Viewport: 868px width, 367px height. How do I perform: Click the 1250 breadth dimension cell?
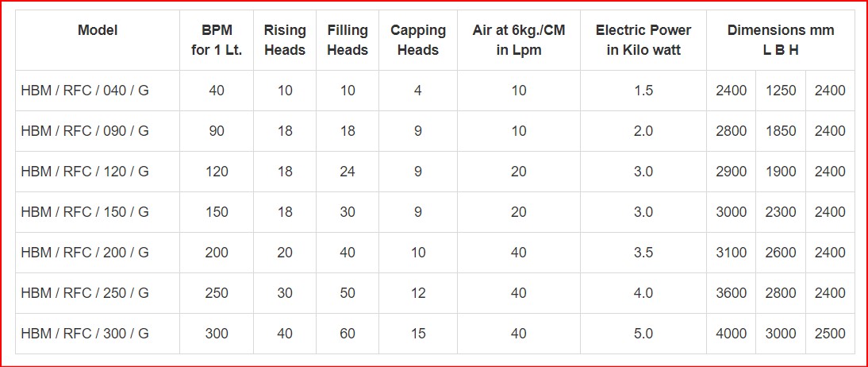tap(781, 91)
